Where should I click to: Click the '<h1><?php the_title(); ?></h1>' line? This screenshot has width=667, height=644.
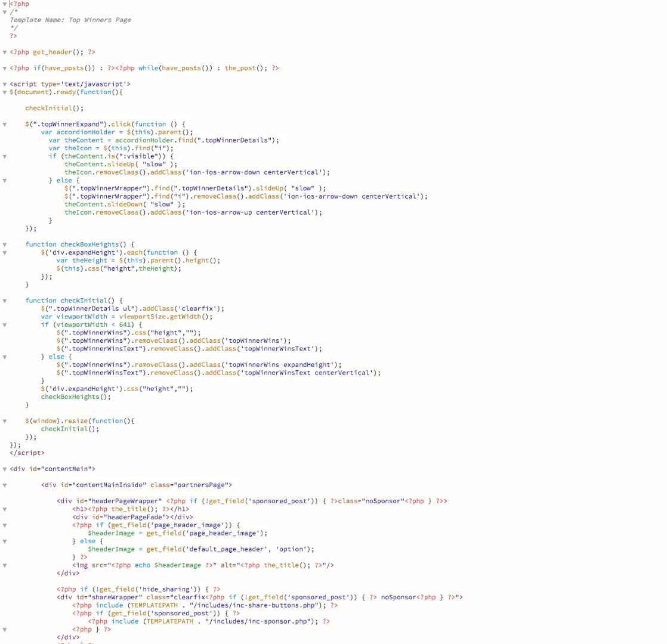tap(131, 509)
